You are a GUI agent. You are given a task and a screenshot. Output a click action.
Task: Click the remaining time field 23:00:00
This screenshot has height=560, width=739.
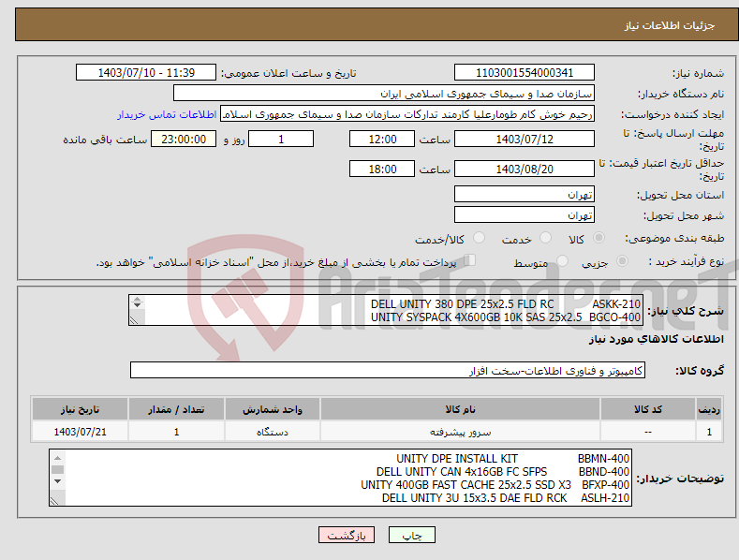(184, 139)
